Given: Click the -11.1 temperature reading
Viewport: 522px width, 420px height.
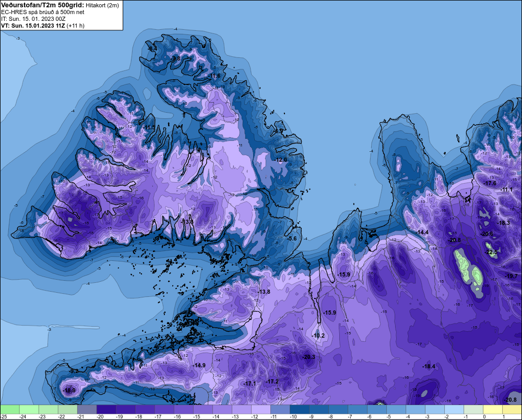Looking at the screenshot, I should click(x=507, y=189).
